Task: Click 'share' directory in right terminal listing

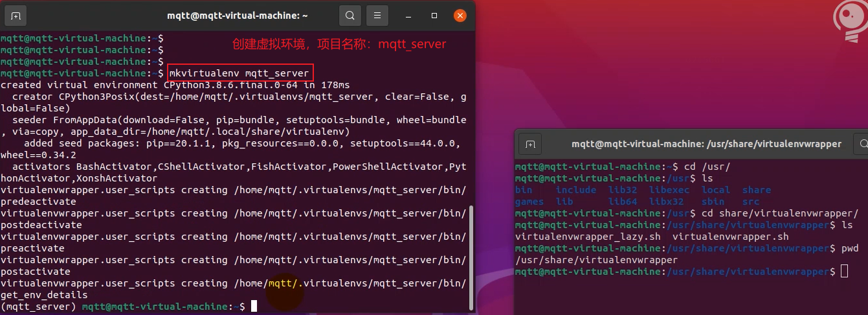Action: click(x=757, y=190)
